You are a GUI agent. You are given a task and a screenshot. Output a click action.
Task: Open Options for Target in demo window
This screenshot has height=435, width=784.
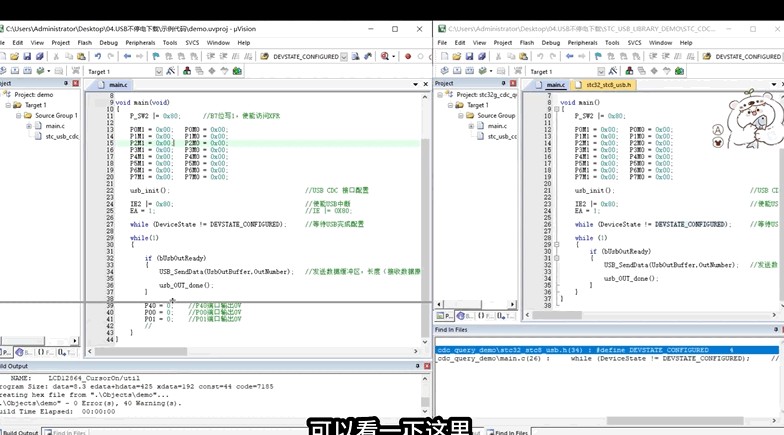pyautogui.click(x=171, y=71)
